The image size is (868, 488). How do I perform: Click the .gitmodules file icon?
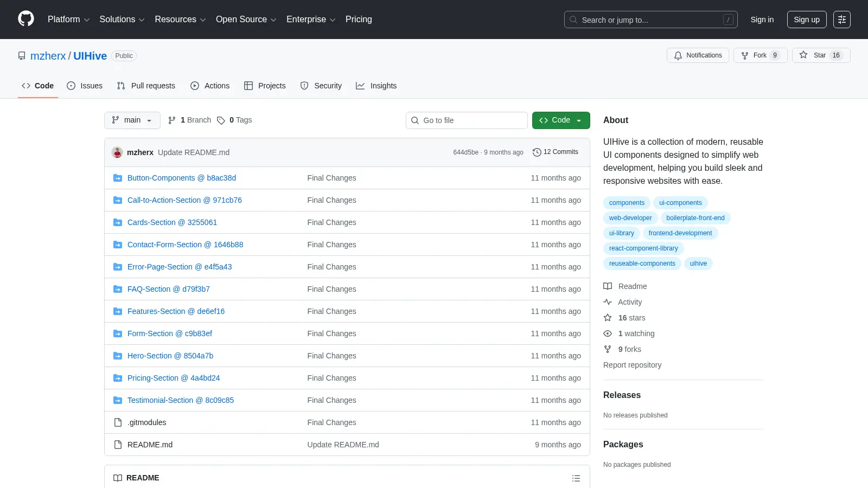coord(118,422)
